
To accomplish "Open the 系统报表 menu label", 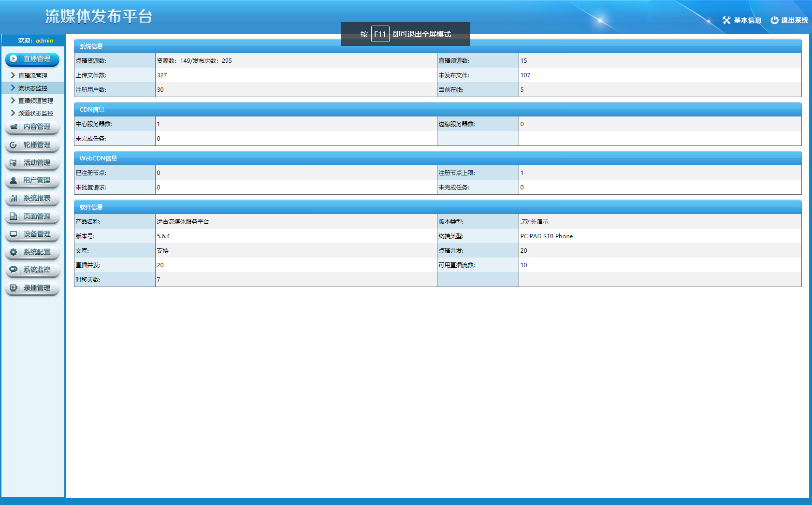I will [x=37, y=198].
